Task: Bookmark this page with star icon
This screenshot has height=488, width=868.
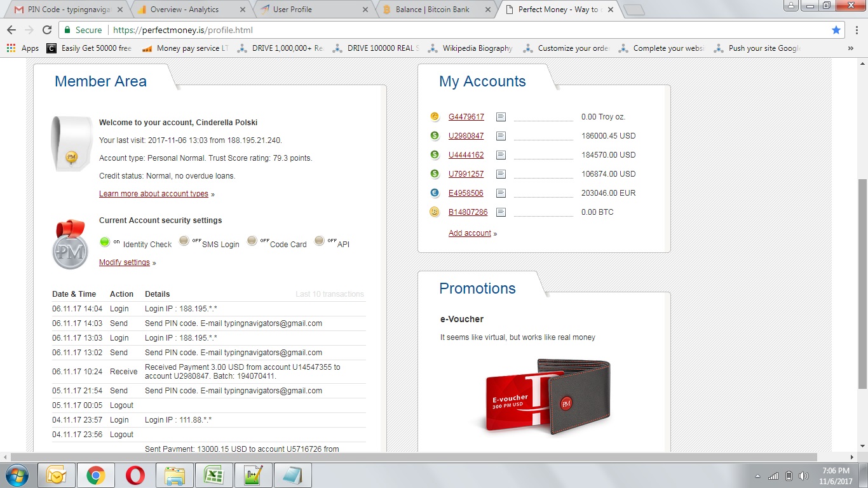Action: pos(836,30)
